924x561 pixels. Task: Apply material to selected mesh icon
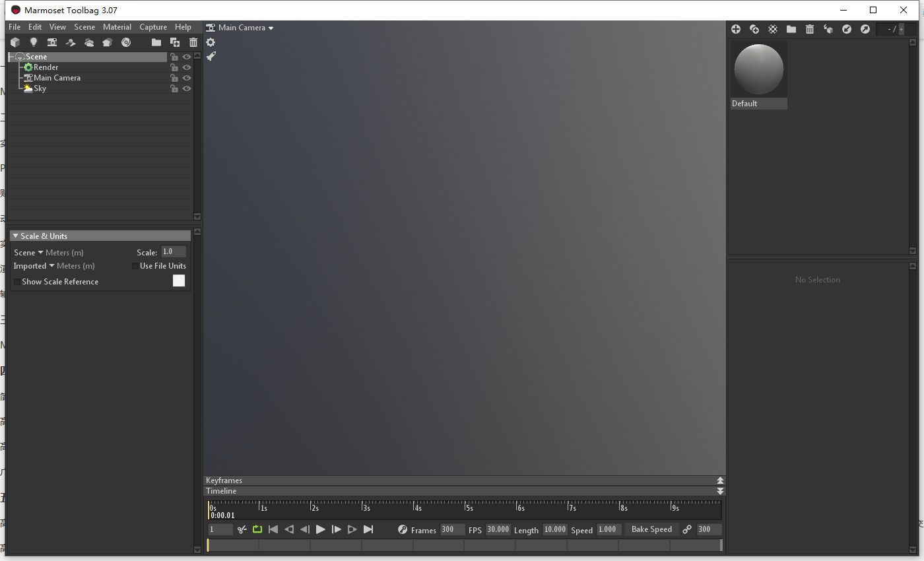(828, 29)
